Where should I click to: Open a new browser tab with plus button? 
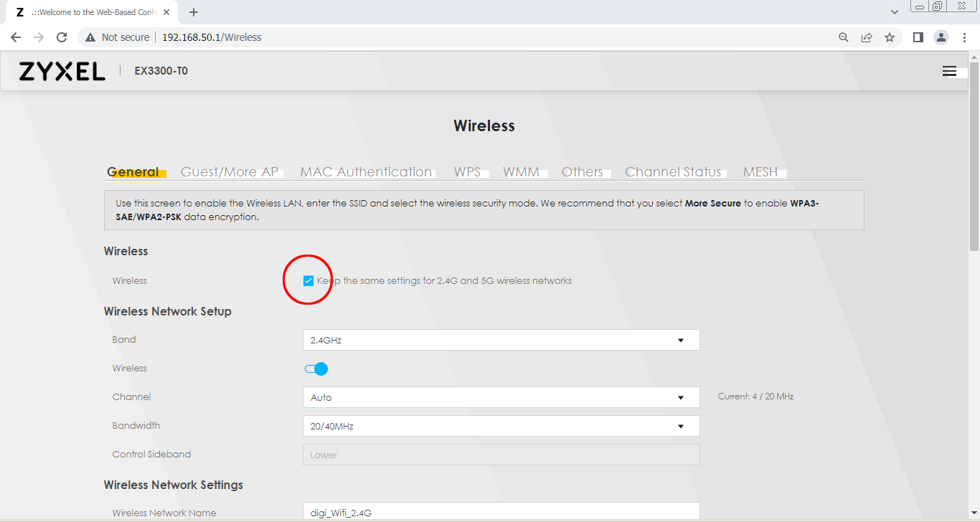point(194,12)
